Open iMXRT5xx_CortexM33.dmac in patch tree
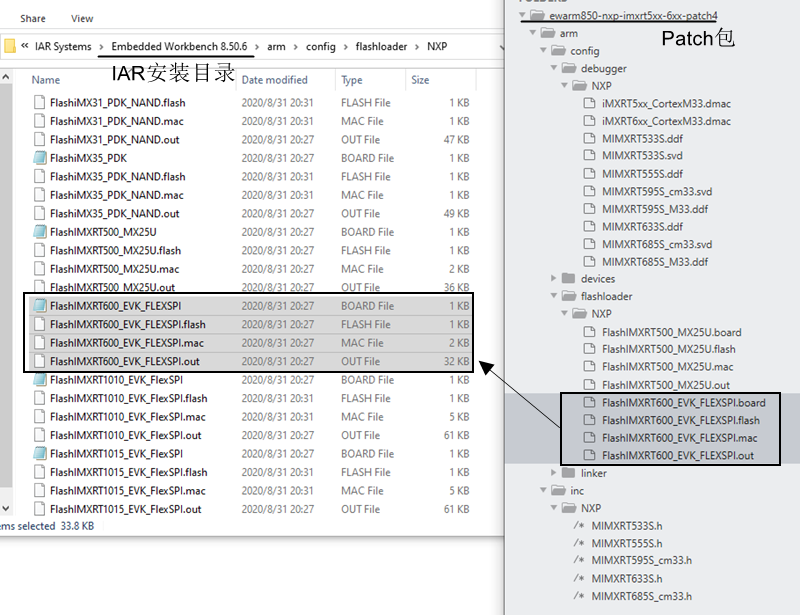 click(x=666, y=104)
